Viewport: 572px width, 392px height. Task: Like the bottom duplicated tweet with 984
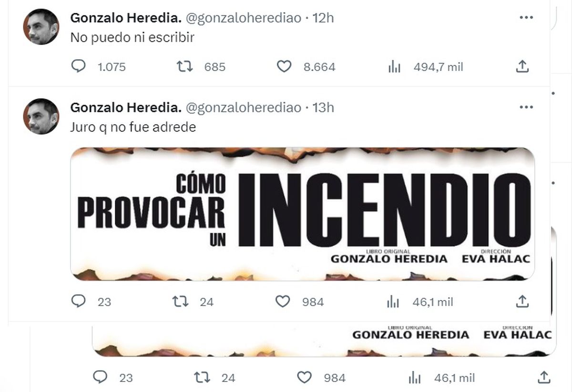[304, 378]
